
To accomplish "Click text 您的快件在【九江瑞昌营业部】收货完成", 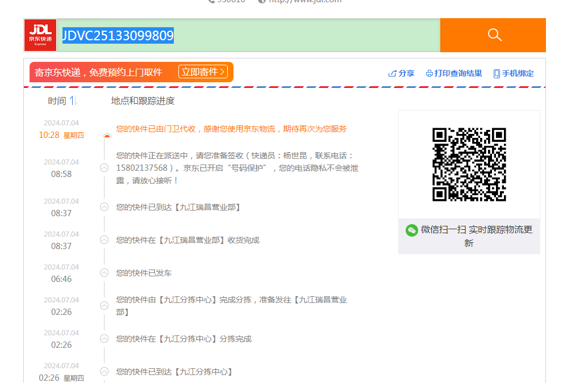I will [x=187, y=240].
